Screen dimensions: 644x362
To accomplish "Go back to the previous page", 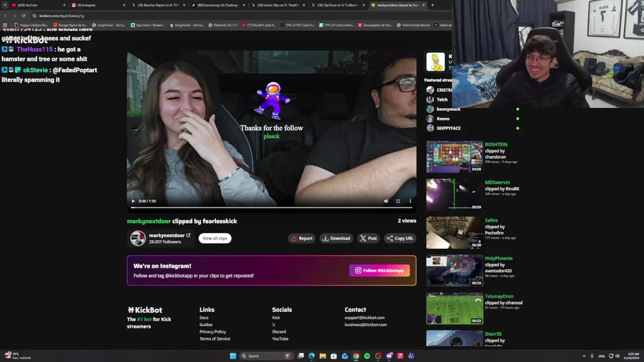I will (x=5, y=16).
